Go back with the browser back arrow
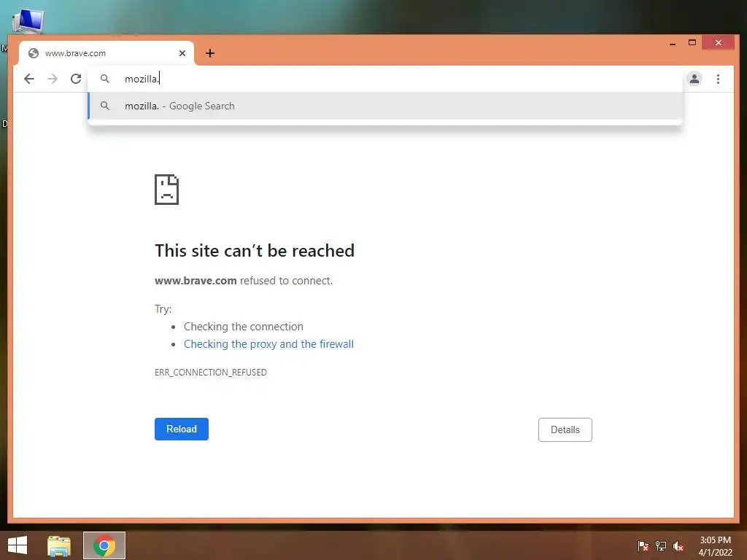747x560 pixels. click(29, 79)
